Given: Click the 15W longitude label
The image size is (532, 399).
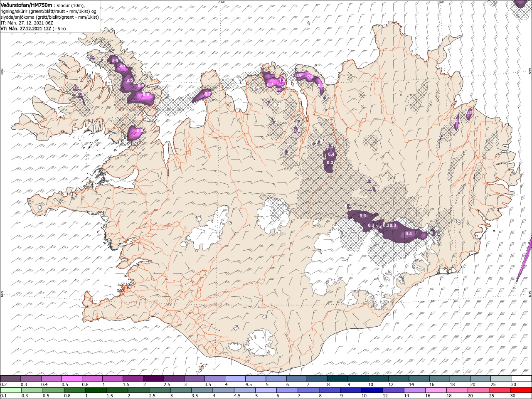Looking at the screenshot, I should (440, 2).
